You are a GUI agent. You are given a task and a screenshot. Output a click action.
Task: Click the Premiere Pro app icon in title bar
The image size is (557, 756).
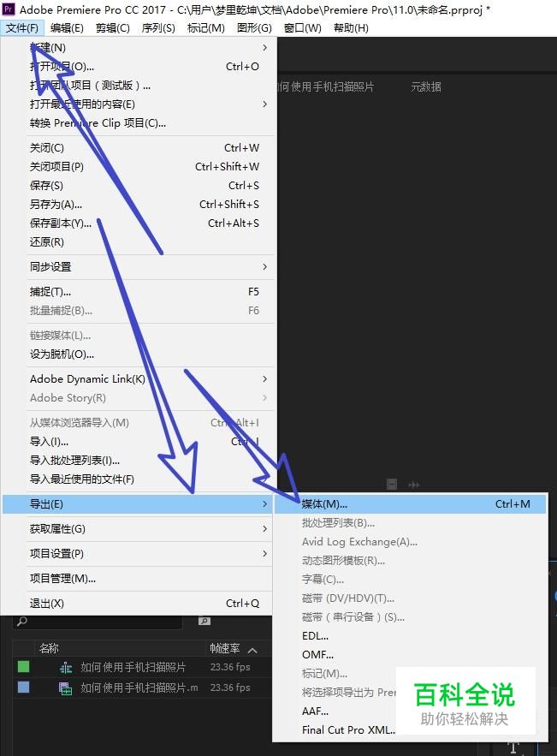[9, 9]
